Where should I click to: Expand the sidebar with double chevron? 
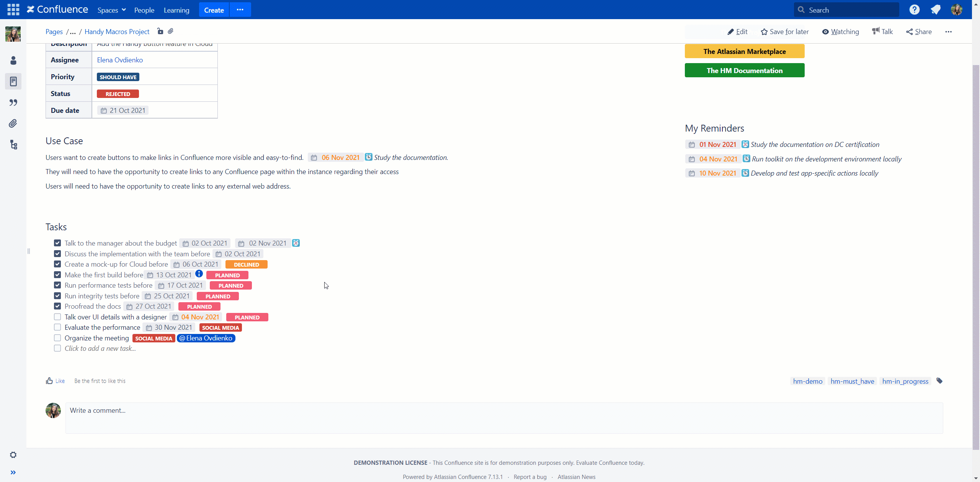tap(13, 472)
